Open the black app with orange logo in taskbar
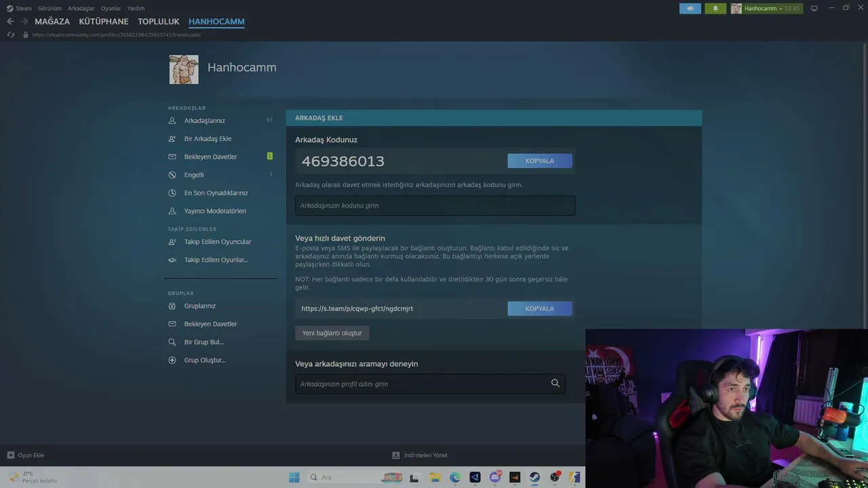Image resolution: width=868 pixels, height=488 pixels. 515,477
